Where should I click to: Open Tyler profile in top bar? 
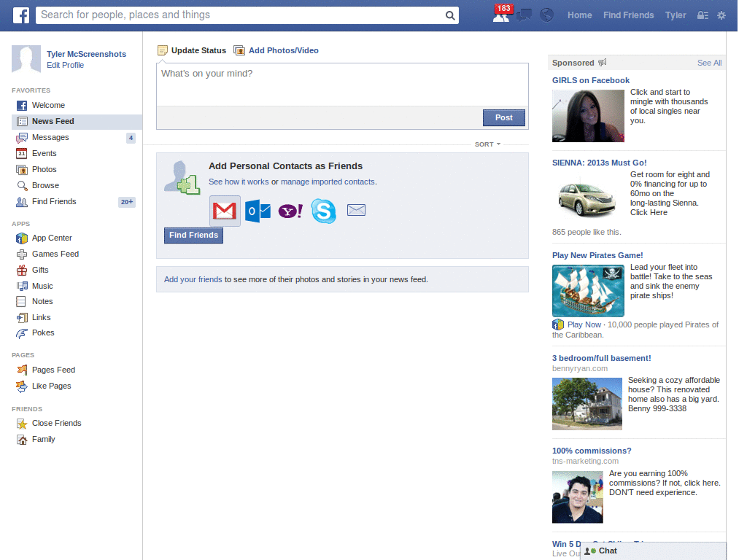tap(676, 15)
